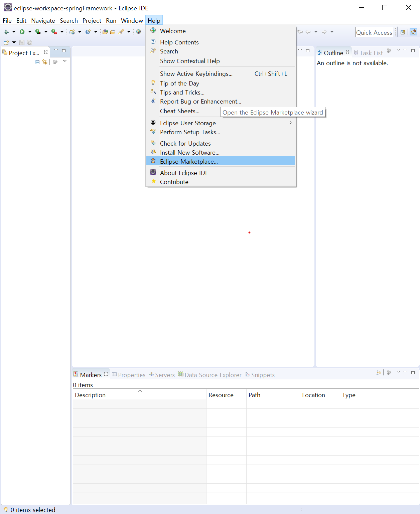Maximize the Outline panel
Image resolution: width=420 pixels, height=514 pixels.
tap(413, 50)
